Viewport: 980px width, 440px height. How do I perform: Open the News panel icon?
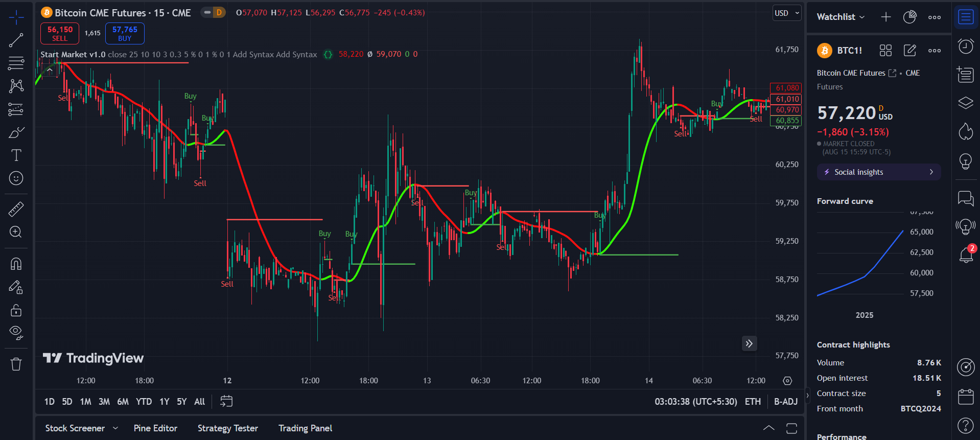[x=966, y=75]
